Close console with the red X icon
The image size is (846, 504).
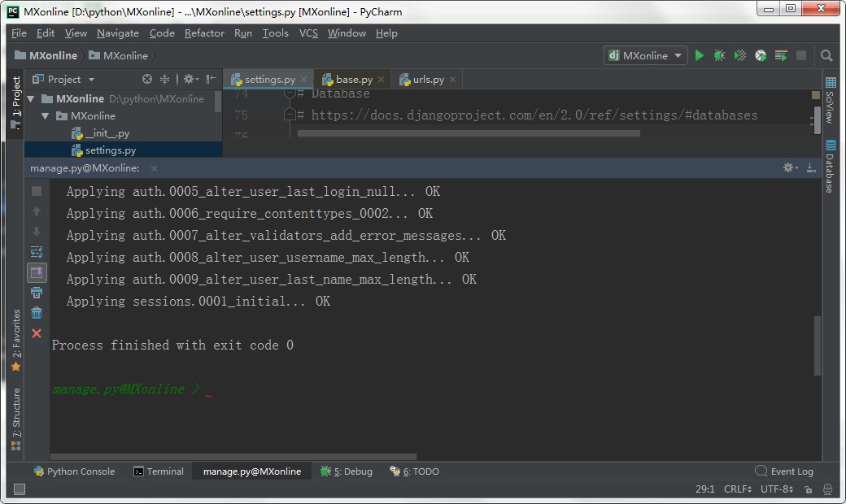click(x=37, y=333)
